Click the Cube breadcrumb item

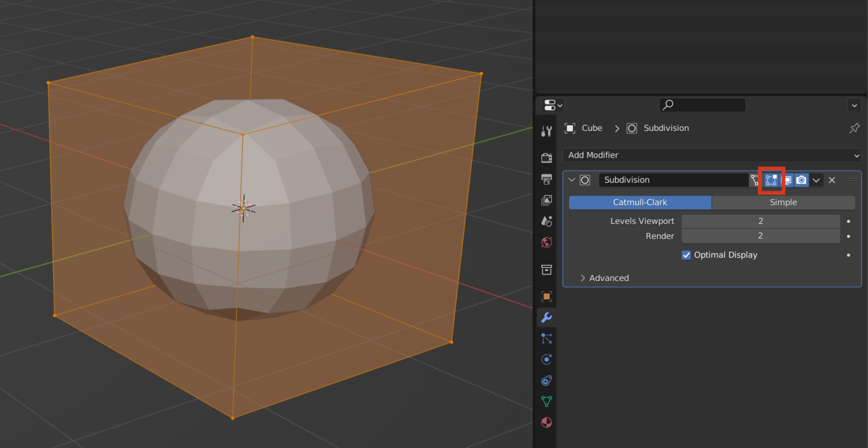coord(591,127)
